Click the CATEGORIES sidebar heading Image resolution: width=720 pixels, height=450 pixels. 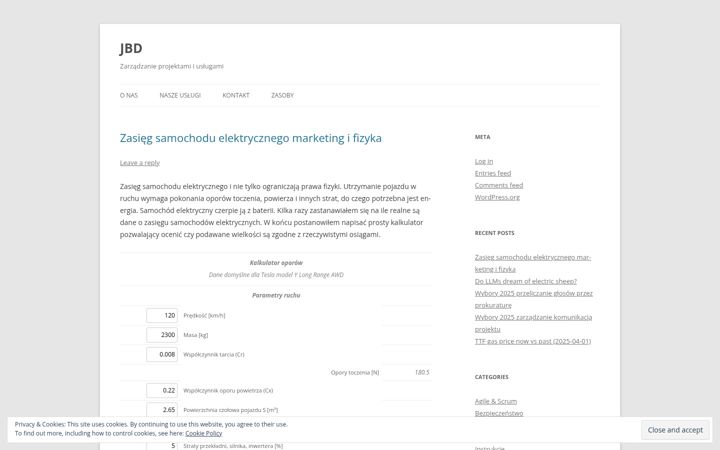(491, 377)
